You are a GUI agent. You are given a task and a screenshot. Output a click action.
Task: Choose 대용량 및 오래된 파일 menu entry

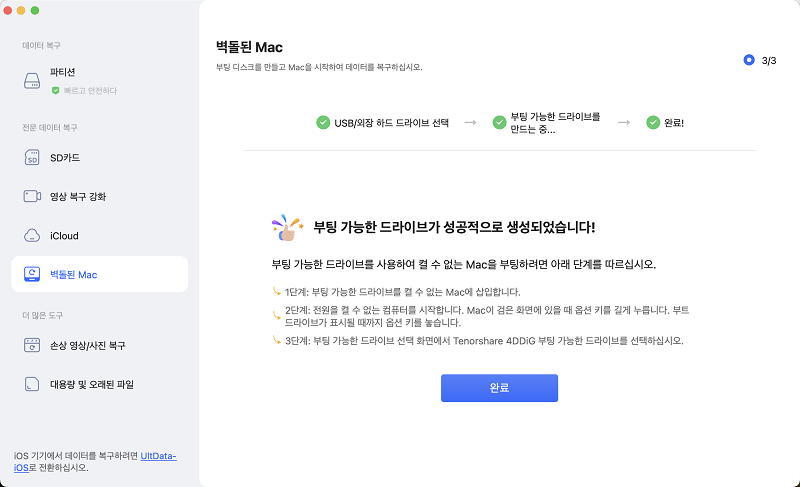click(99, 384)
